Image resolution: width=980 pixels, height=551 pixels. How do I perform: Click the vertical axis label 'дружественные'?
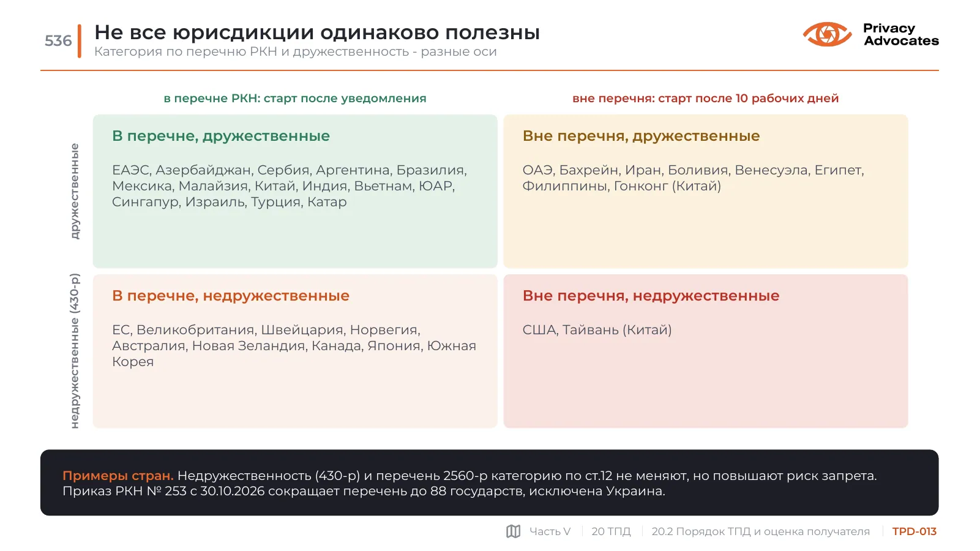[75, 191]
